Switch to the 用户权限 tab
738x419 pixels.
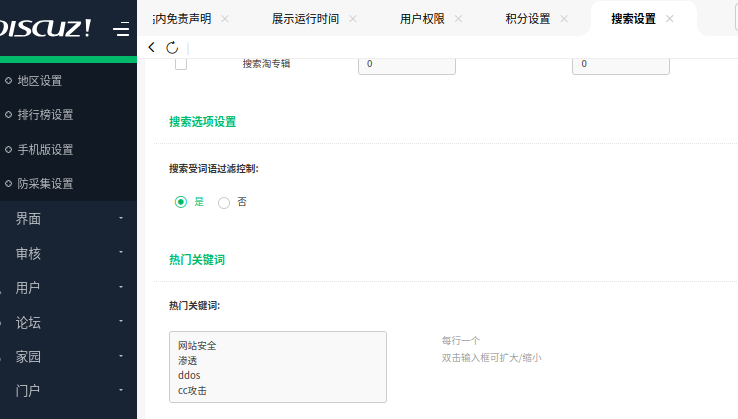(422, 19)
